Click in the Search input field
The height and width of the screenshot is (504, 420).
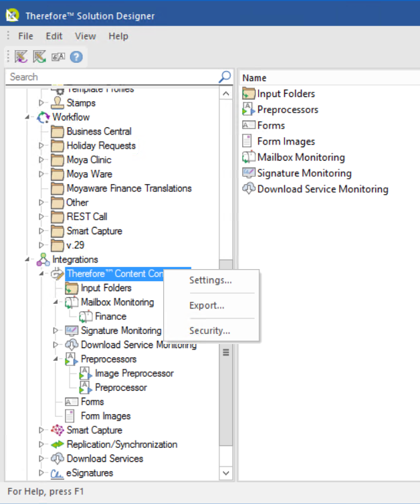(112, 77)
